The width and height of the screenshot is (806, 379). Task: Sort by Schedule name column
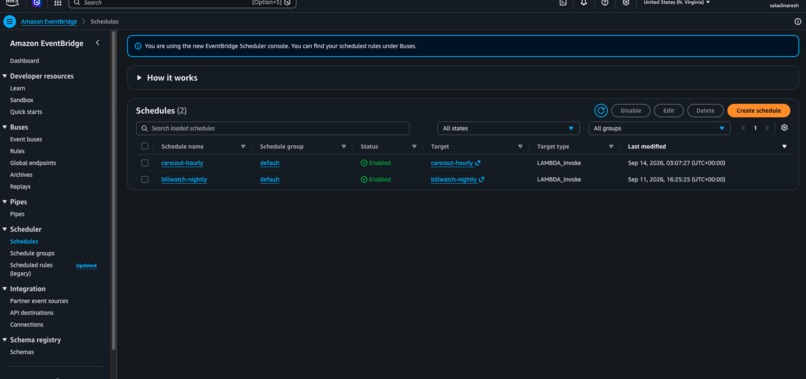pos(243,147)
